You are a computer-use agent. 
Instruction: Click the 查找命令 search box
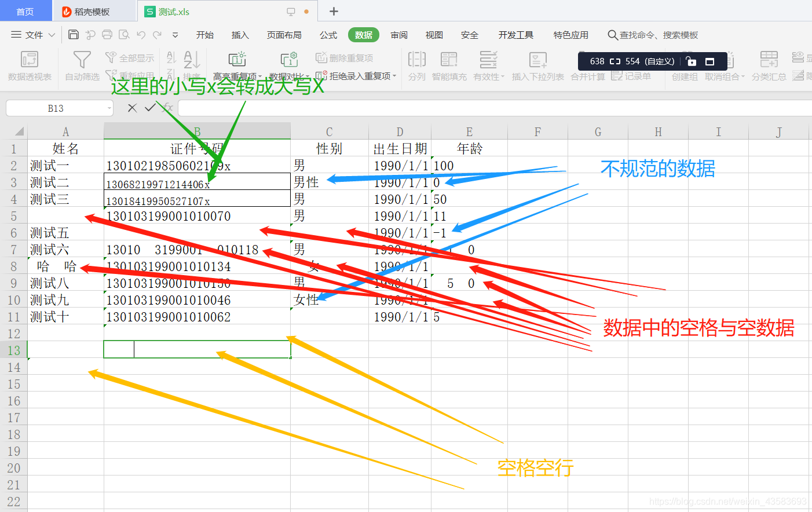(653, 35)
